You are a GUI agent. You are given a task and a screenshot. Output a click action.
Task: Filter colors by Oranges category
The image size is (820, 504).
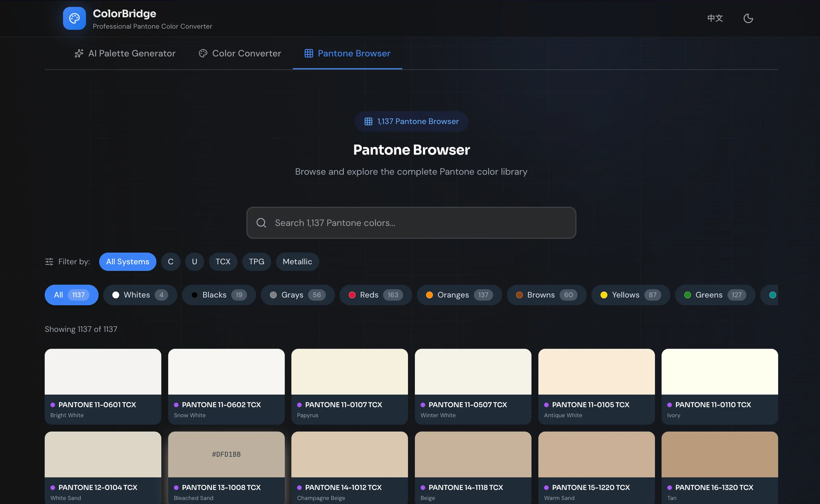(459, 295)
